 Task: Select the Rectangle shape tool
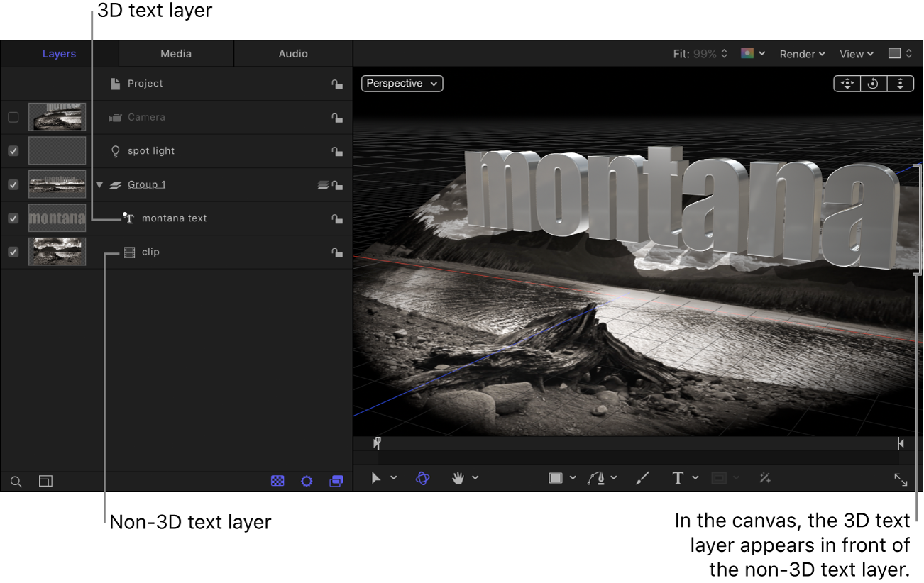557,478
